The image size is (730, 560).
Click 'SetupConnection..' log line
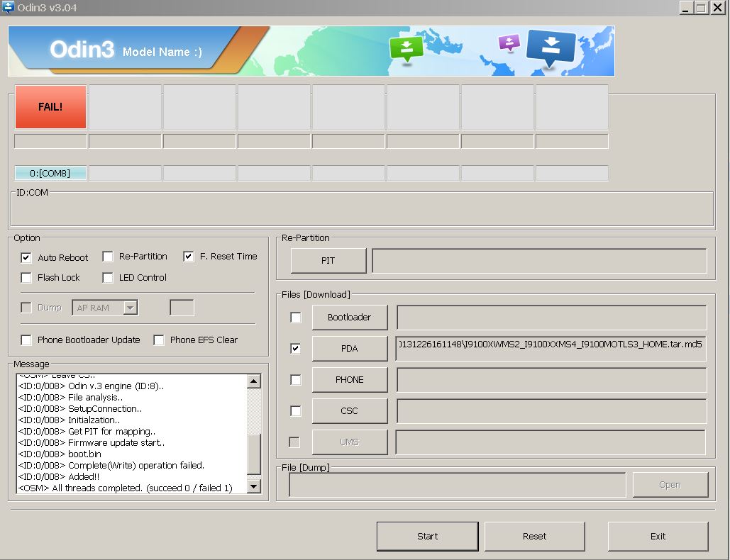click(80, 409)
